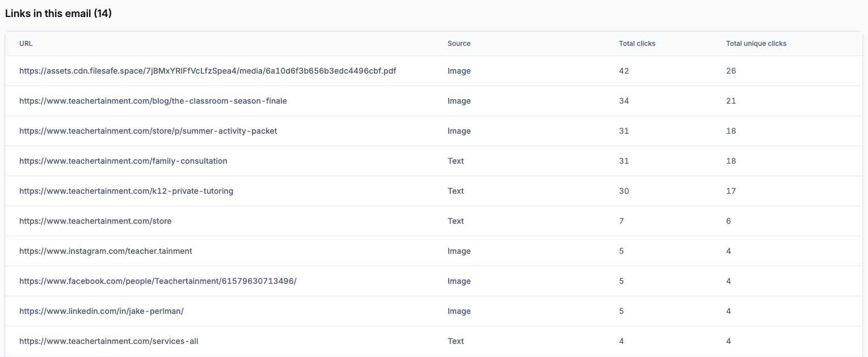Click the Facebook Teachertainment people URL

(158, 281)
